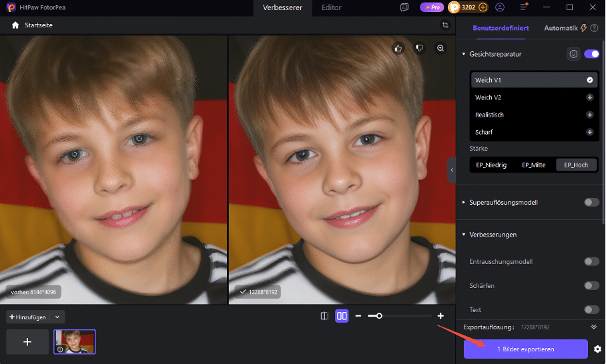The height and width of the screenshot is (364, 606).
Task: Click the zoom slider handle
Action: click(379, 316)
